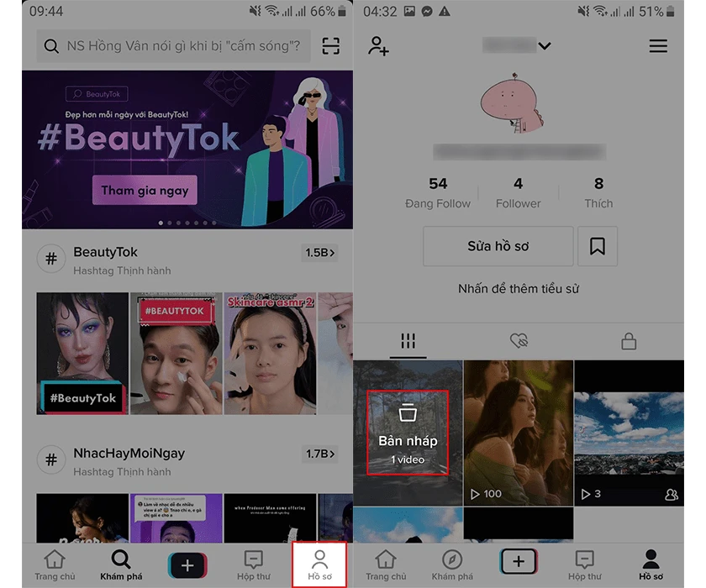Switch to the liked videos tab
The height and width of the screenshot is (588, 706).
tap(519, 340)
